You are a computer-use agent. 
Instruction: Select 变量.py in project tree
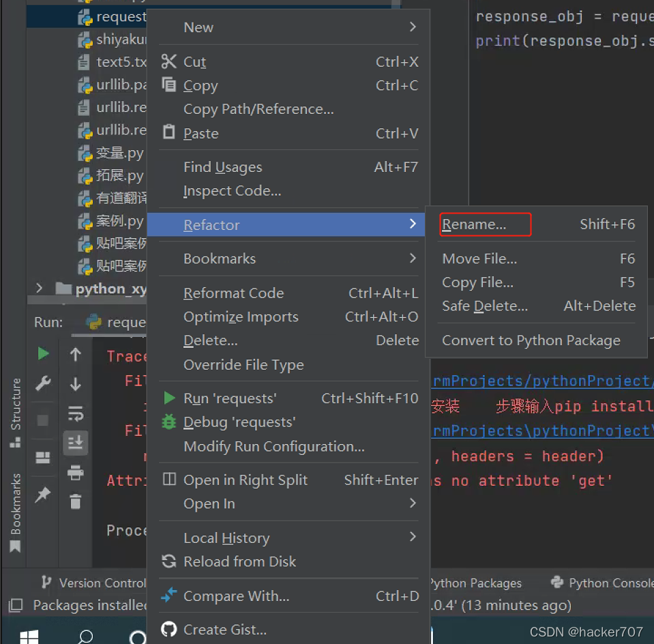tap(111, 153)
